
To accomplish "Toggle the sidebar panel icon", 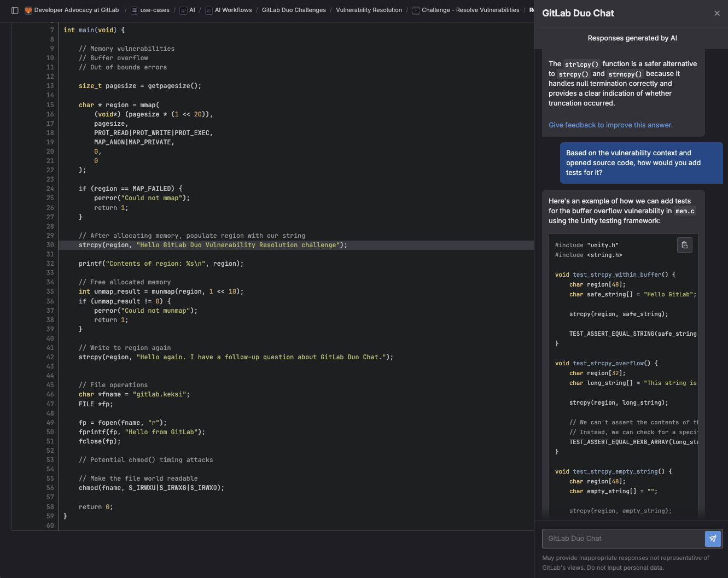I will click(15, 10).
